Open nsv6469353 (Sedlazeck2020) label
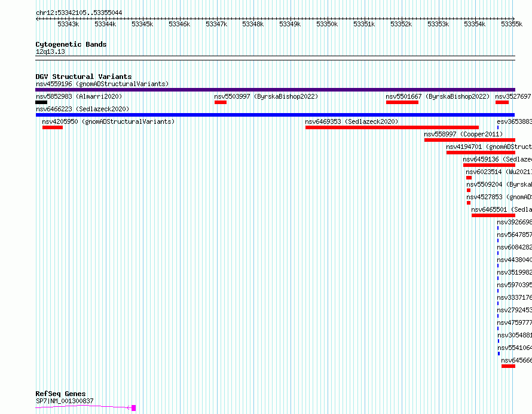The height and width of the screenshot is (414, 532). click(x=351, y=121)
